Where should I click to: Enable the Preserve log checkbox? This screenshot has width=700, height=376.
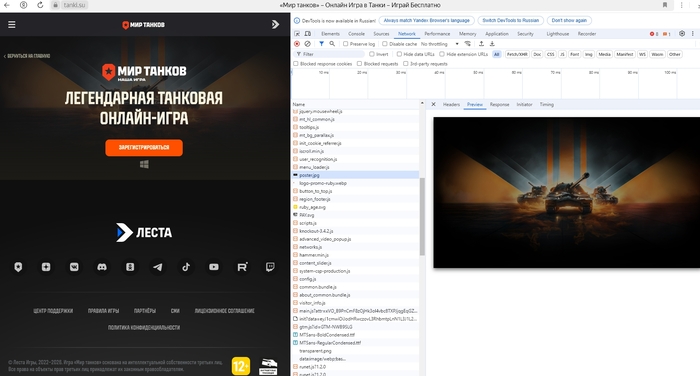tap(346, 44)
